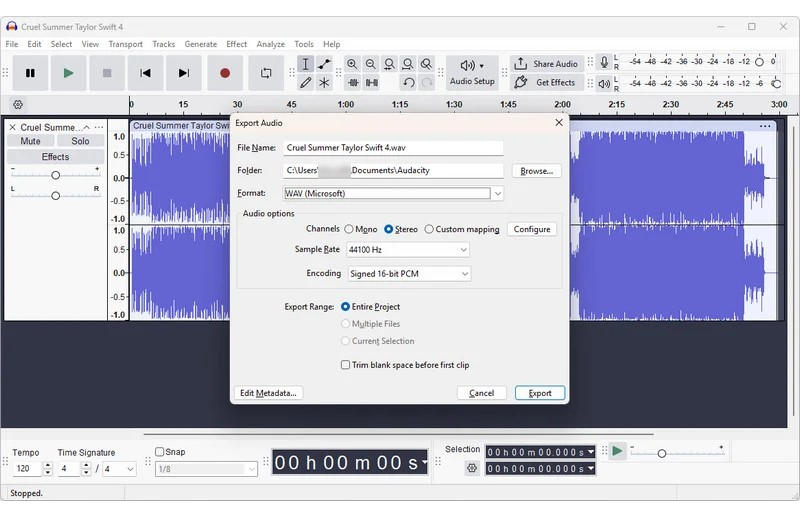This screenshot has height=518, width=800.
Task: Select the Mono channel option
Action: point(349,229)
